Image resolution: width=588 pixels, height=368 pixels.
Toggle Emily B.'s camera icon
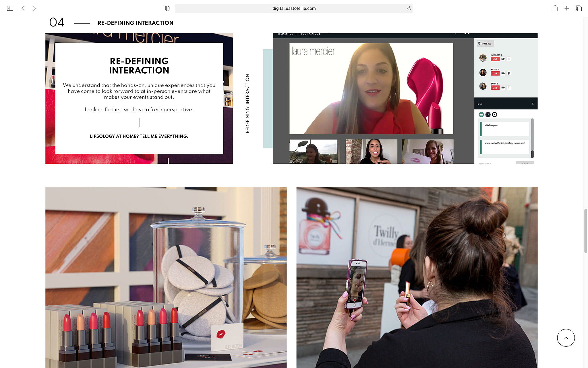[503, 88]
